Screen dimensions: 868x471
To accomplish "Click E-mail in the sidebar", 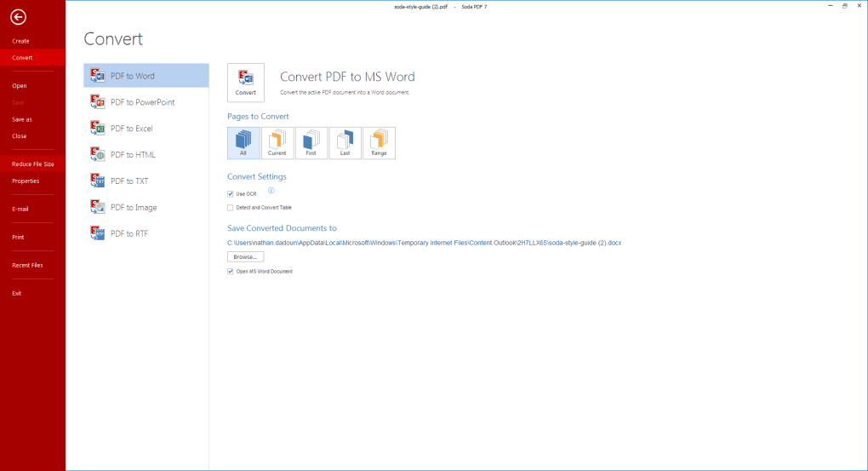I will [20, 209].
